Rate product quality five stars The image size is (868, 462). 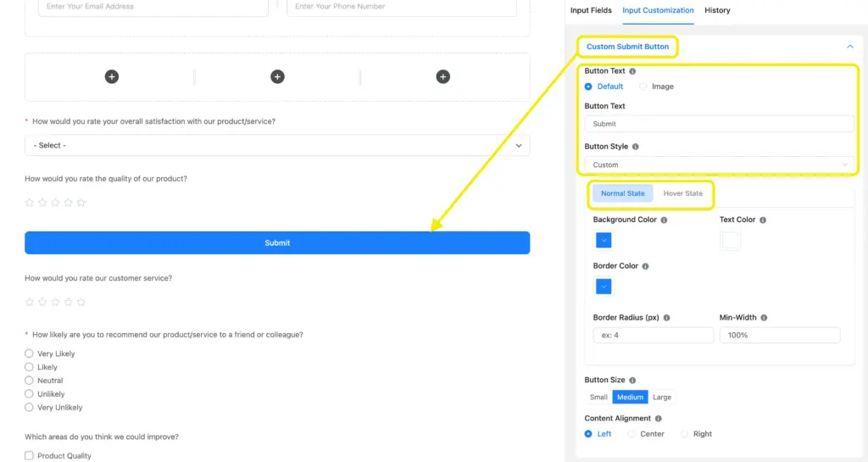(81, 203)
